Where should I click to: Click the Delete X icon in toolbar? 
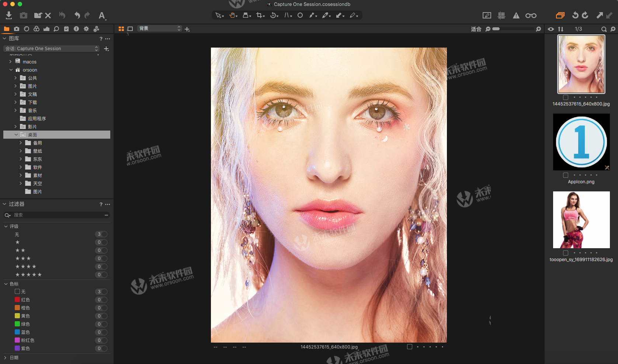point(48,15)
